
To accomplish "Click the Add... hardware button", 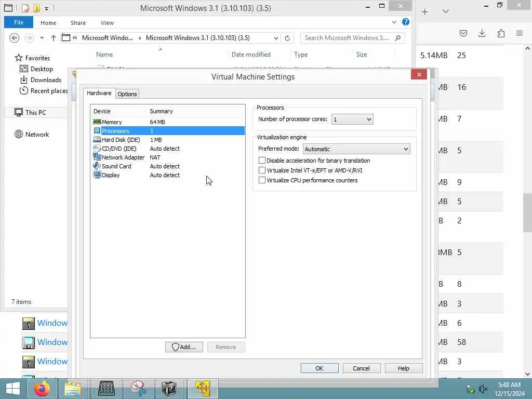I will pos(184,347).
